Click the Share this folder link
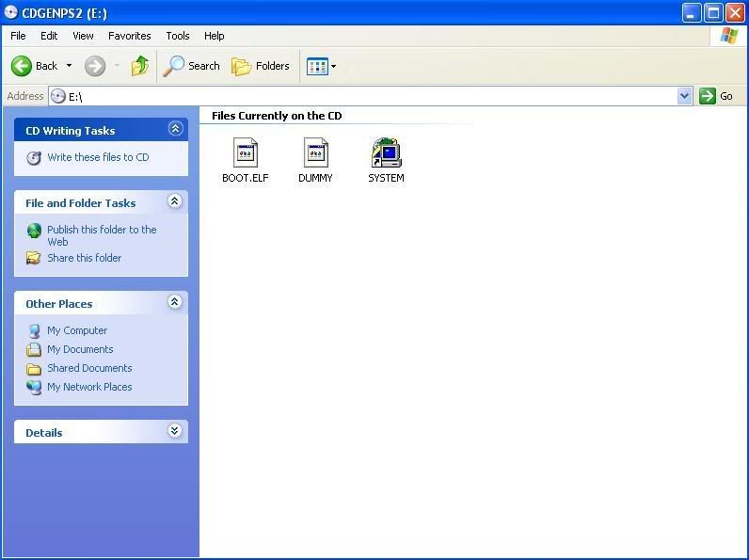The height and width of the screenshot is (560, 749). coord(84,258)
